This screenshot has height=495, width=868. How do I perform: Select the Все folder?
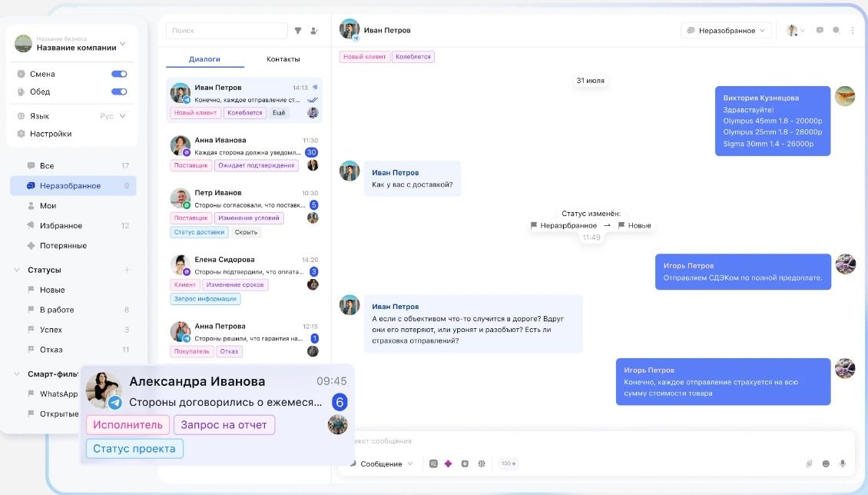click(73, 165)
